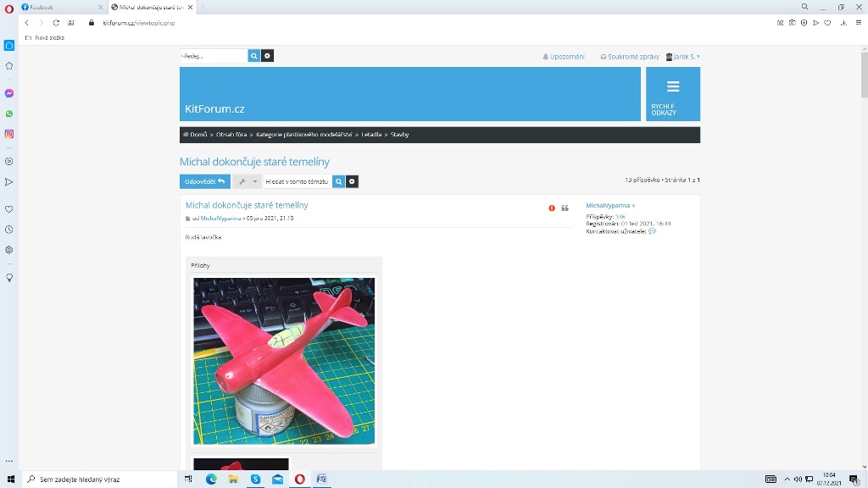868x488 pixels.
Task: Click the Opera snapshot camera icon
Action: (793, 23)
